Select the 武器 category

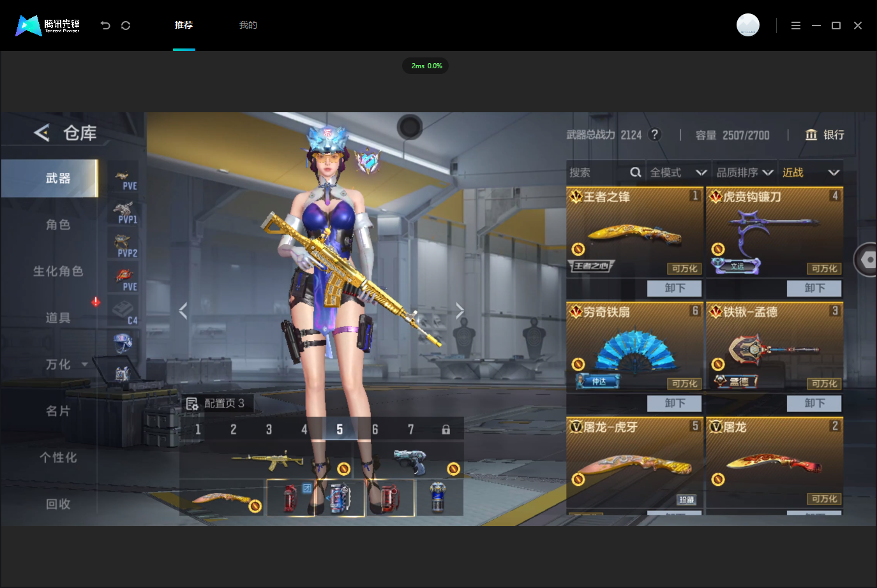pyautogui.click(x=50, y=179)
